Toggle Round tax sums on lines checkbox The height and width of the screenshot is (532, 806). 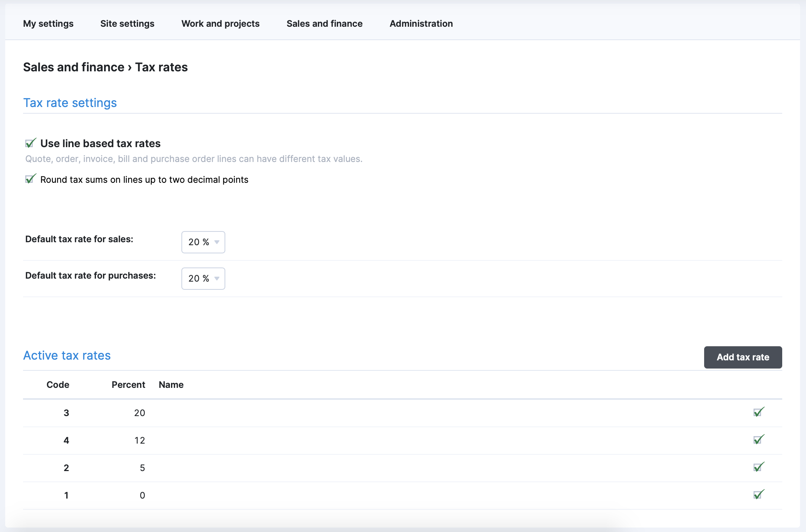(x=30, y=179)
